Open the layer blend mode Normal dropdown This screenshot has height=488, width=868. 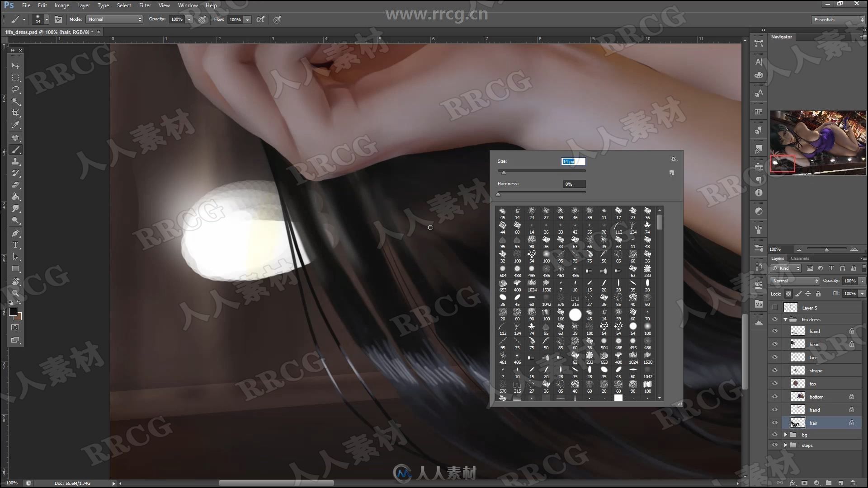(795, 281)
